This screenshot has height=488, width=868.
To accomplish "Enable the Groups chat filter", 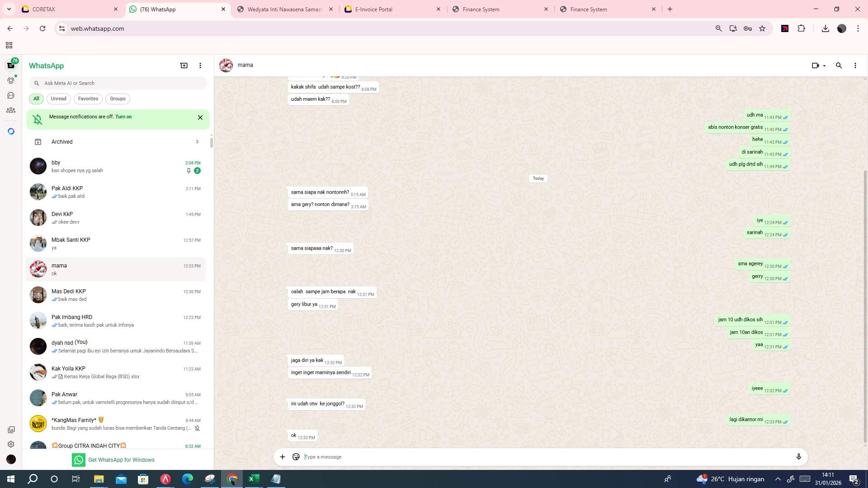I will pos(118,99).
